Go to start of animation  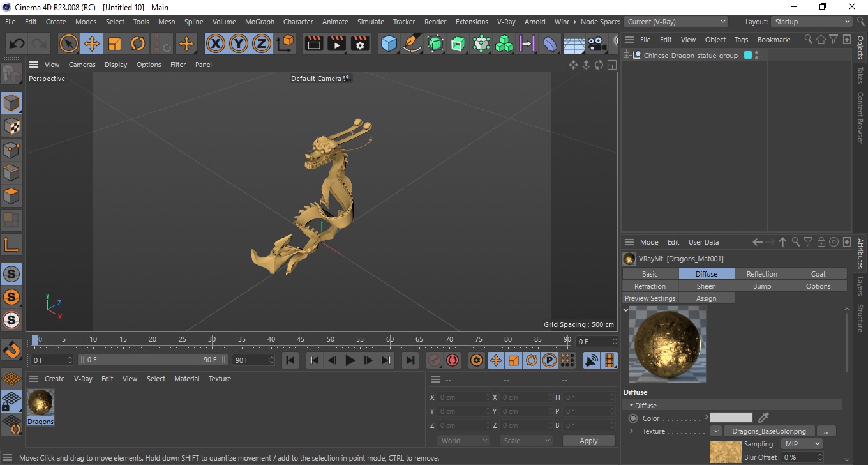coord(290,360)
